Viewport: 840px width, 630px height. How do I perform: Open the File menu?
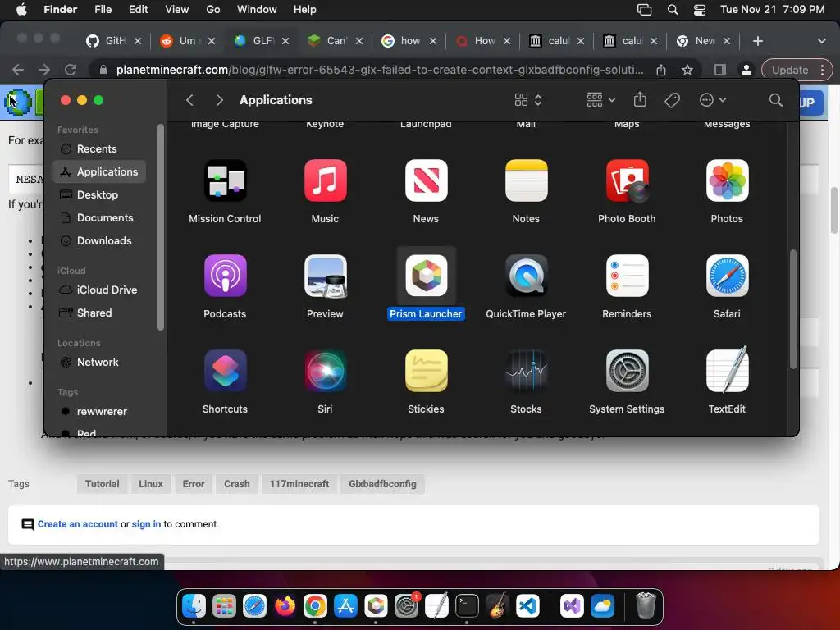click(x=103, y=10)
